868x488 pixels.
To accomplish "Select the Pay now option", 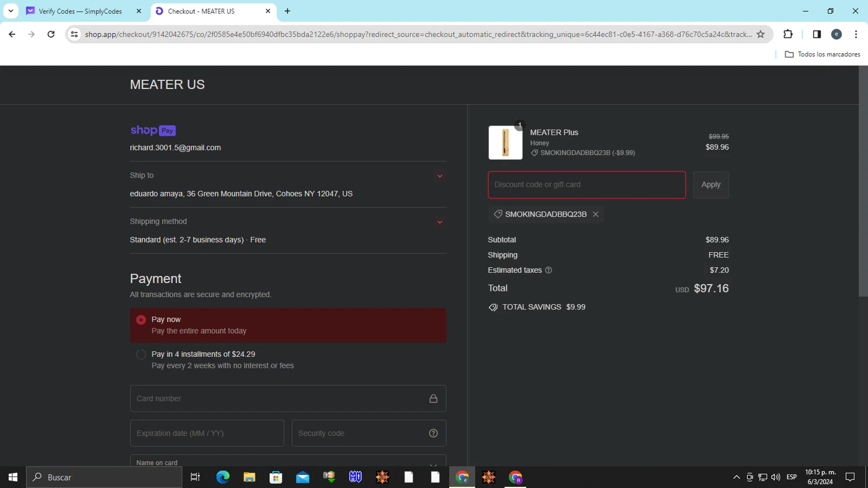I will pyautogui.click(x=288, y=325).
